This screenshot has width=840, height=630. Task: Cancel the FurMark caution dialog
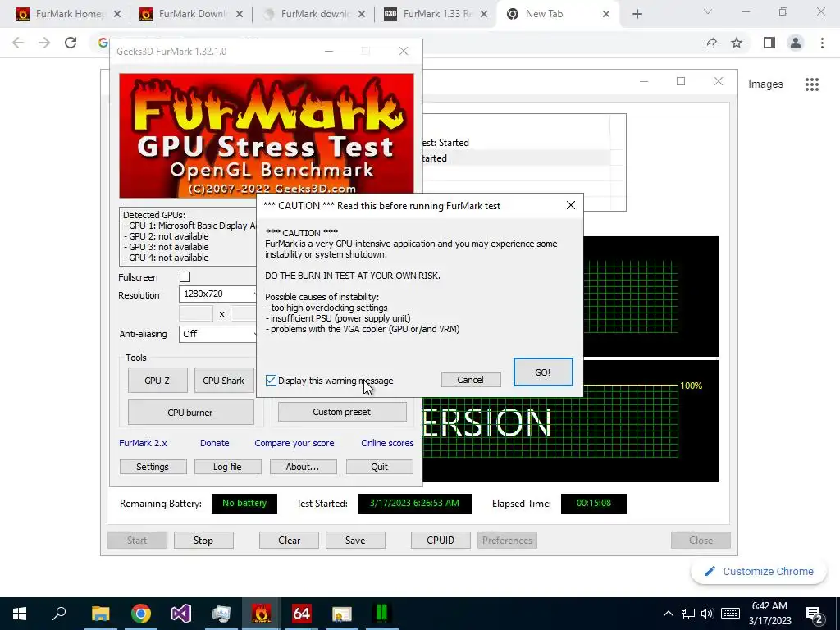pyautogui.click(x=470, y=380)
